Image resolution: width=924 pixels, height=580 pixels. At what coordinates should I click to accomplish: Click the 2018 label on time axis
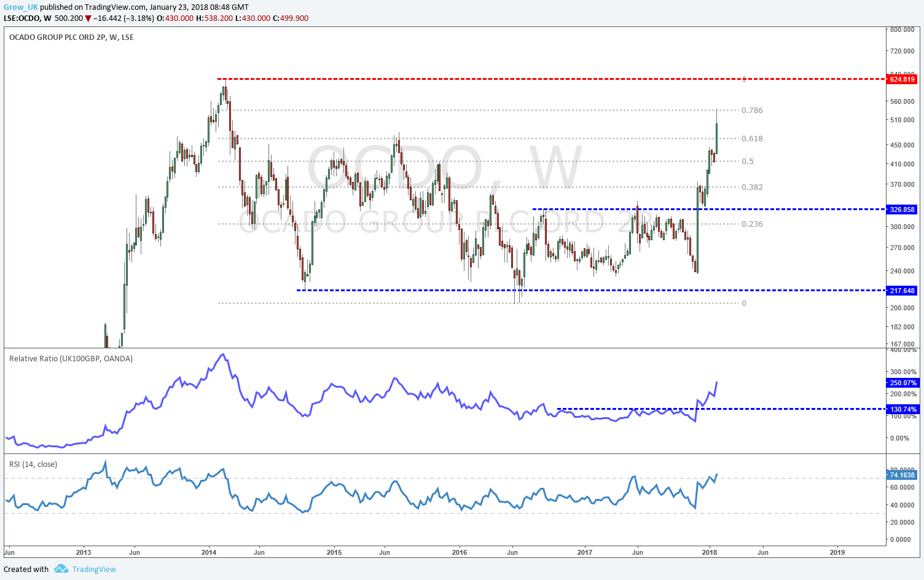(x=710, y=552)
